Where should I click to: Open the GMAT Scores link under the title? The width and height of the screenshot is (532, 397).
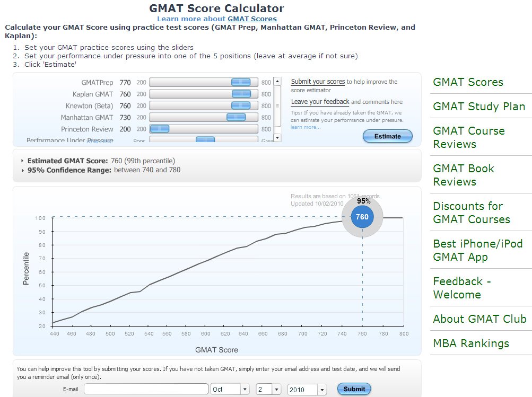pos(252,19)
